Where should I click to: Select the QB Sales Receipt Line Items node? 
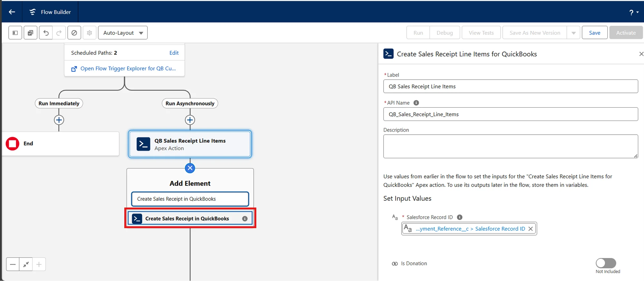coord(190,144)
